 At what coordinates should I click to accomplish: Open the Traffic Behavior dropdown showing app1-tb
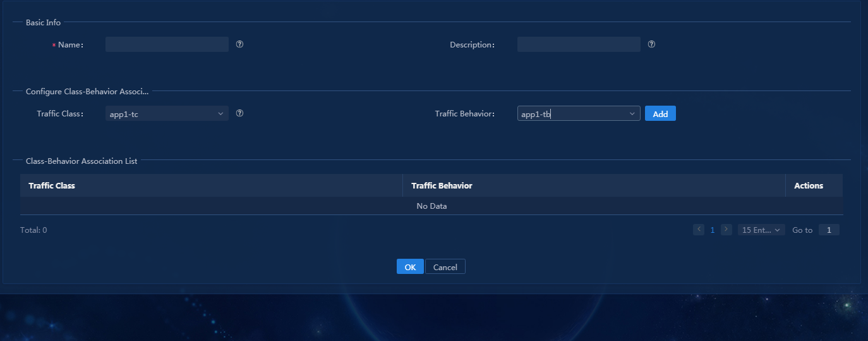pyautogui.click(x=579, y=114)
